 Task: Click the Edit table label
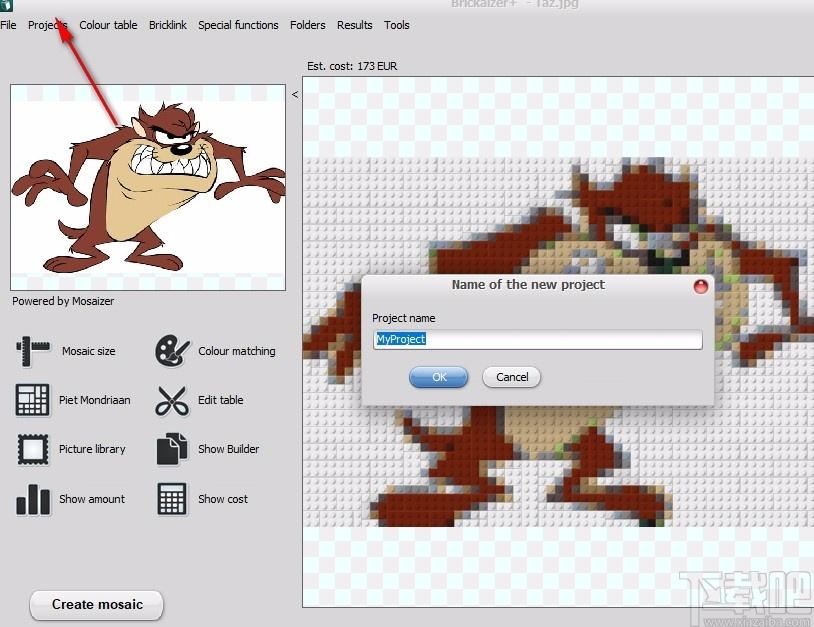pos(221,400)
